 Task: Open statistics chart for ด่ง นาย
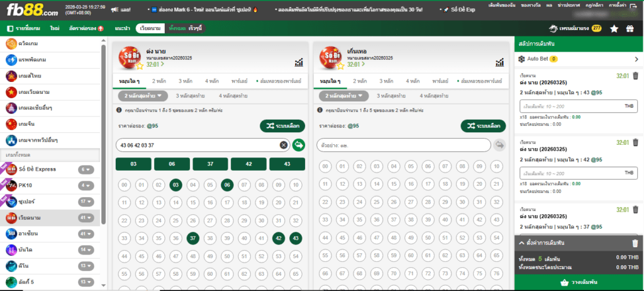click(x=299, y=62)
